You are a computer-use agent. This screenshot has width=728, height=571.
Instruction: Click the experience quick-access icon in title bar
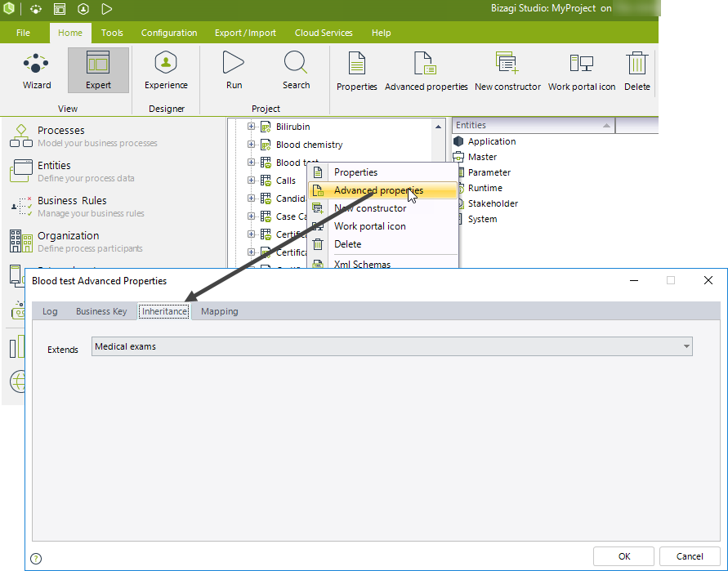[x=83, y=9]
